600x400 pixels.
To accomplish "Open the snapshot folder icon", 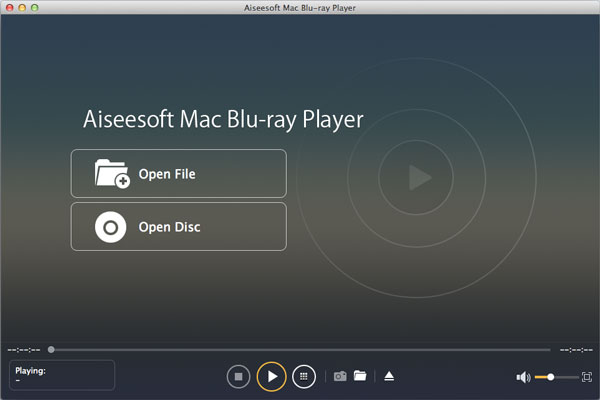I will pyautogui.click(x=360, y=376).
